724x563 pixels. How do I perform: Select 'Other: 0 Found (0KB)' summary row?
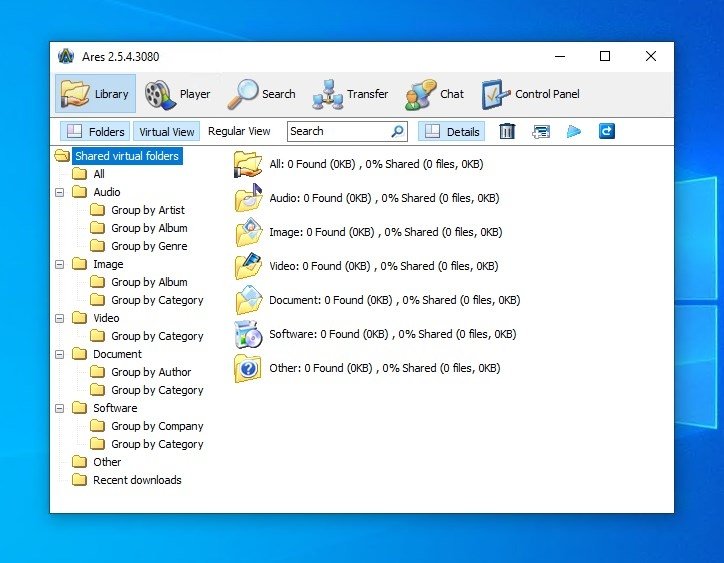click(385, 368)
